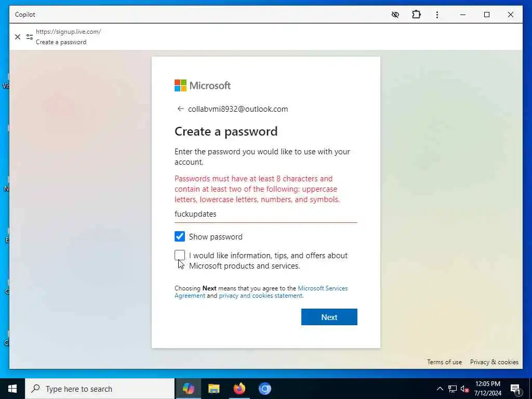Open Privacy & cookies footer link

click(x=494, y=362)
